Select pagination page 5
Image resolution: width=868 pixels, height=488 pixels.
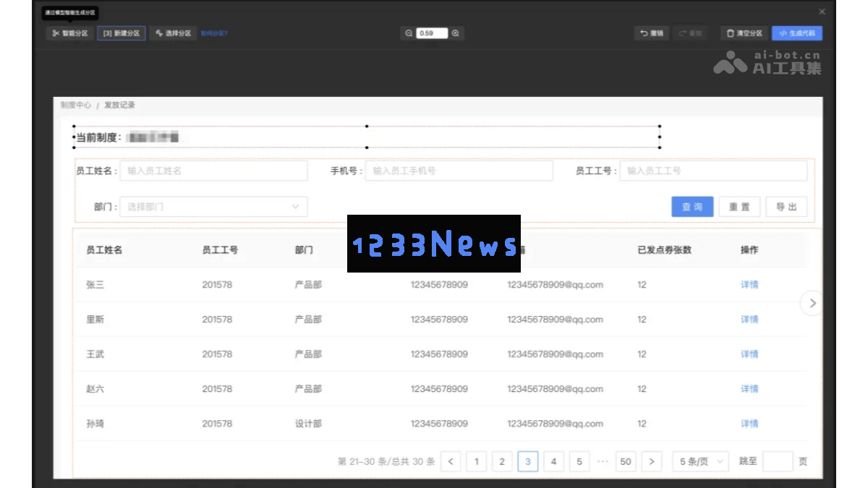pyautogui.click(x=579, y=461)
